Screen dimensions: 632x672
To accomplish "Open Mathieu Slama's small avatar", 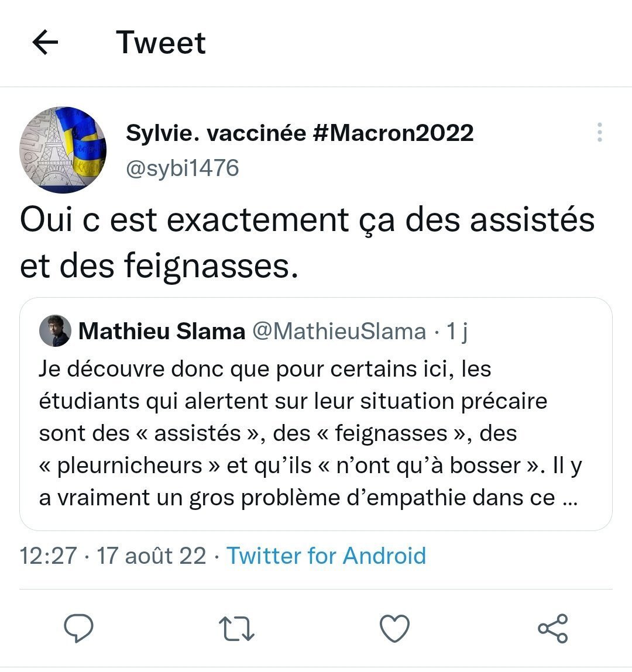I will pyautogui.click(x=56, y=331).
